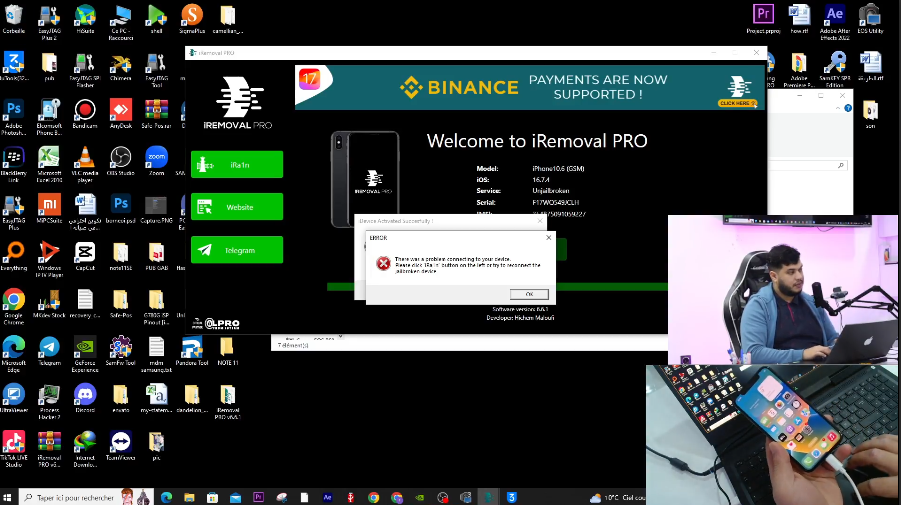Open the Capture.PNG file
Viewport: 901px width, 505px height.
[x=156, y=209]
